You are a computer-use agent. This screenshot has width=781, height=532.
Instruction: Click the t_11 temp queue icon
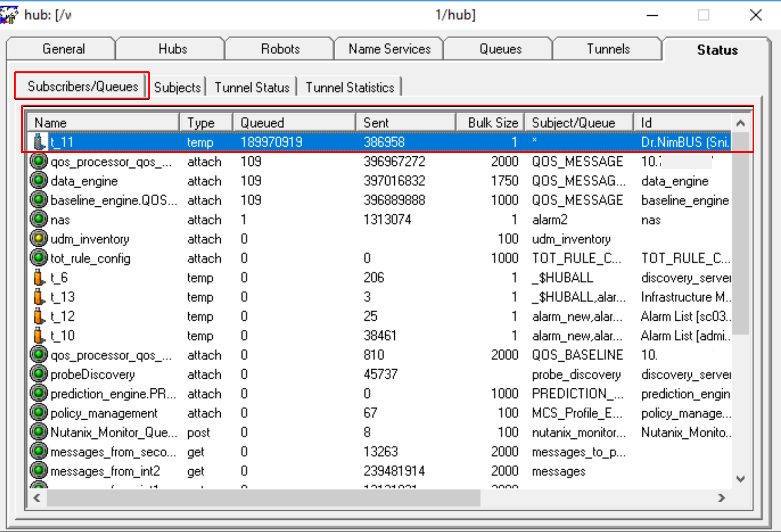[x=39, y=142]
